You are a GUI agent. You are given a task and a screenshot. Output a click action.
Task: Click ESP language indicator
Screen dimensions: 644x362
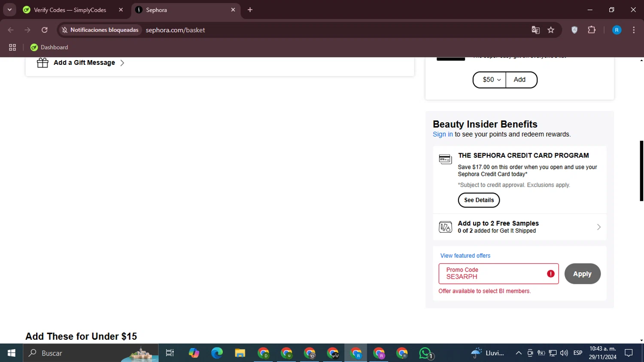tap(578, 353)
